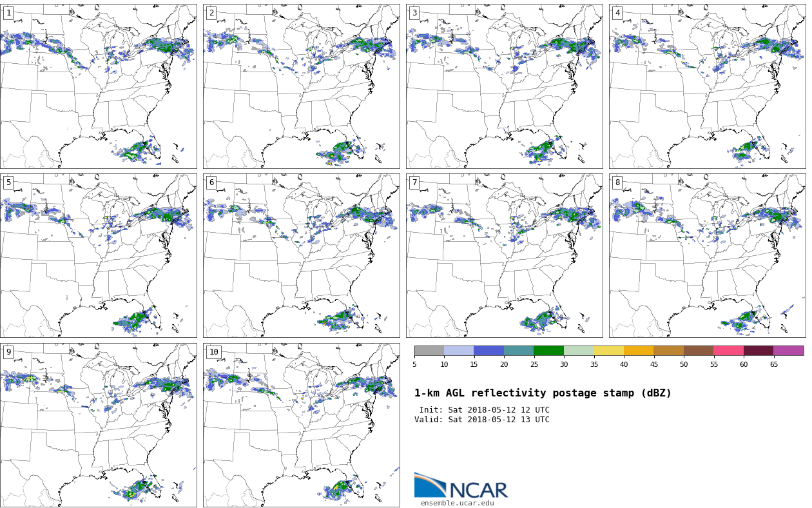This screenshot has width=812, height=508.
Task: Select the orange 40-45 dBZ swatch
Action: [639, 351]
